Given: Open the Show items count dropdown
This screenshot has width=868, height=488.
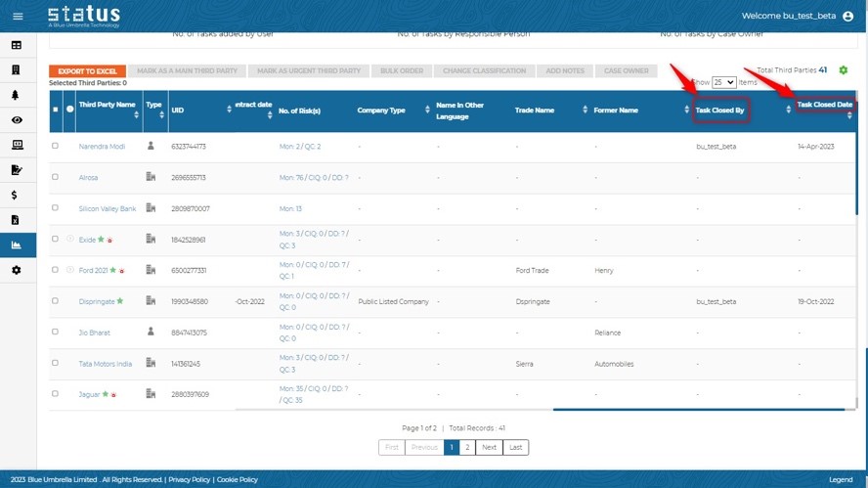Looking at the screenshot, I should tap(723, 82).
